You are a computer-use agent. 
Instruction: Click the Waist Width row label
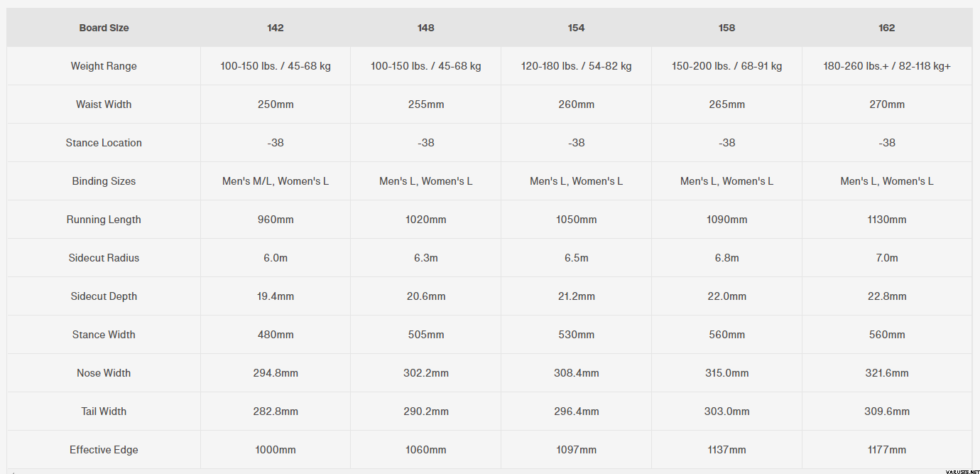(x=104, y=104)
